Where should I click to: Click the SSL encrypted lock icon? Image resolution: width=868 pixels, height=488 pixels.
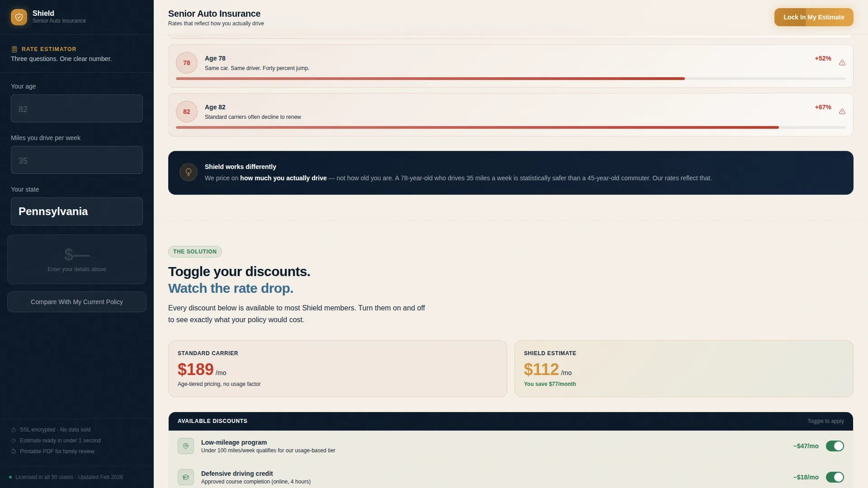pos(14,430)
